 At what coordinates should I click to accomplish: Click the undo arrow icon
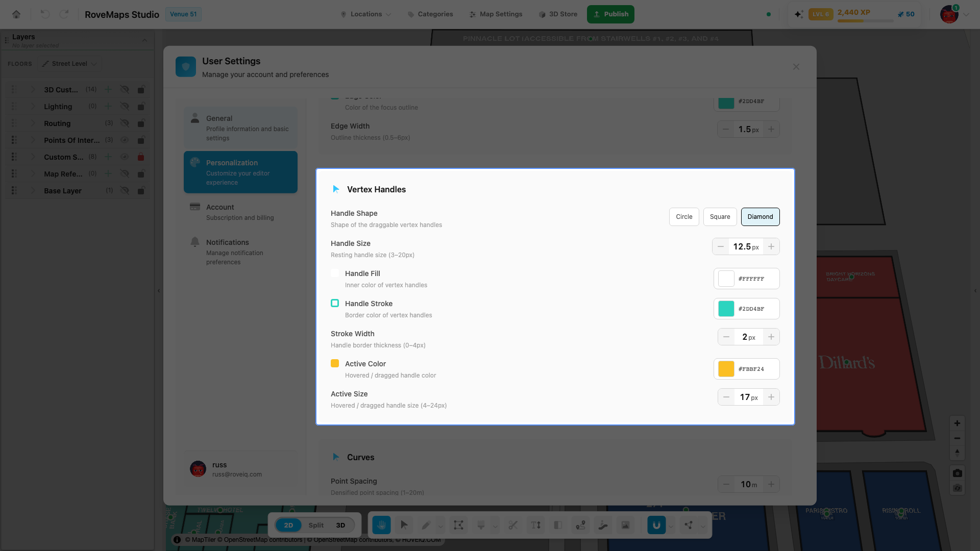(45, 14)
